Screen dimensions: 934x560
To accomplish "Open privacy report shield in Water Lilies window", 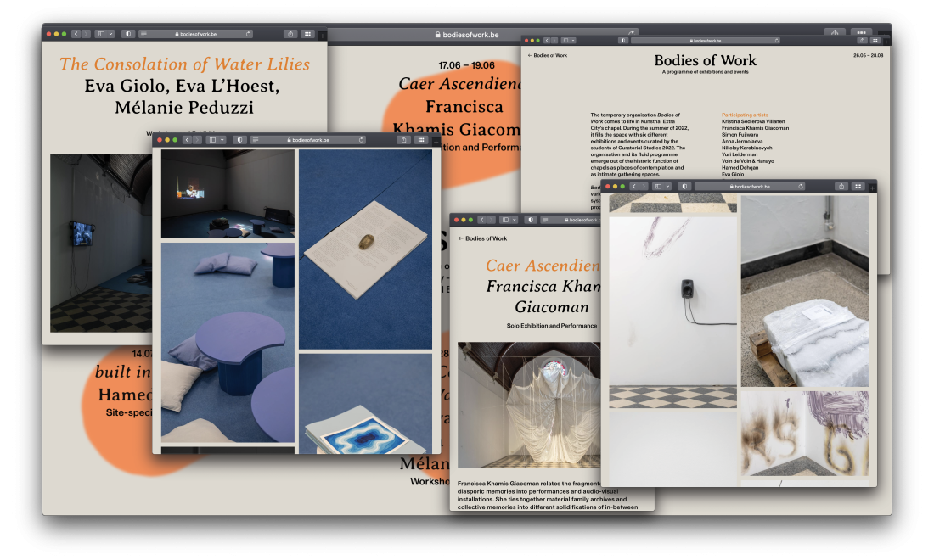I will point(128,34).
